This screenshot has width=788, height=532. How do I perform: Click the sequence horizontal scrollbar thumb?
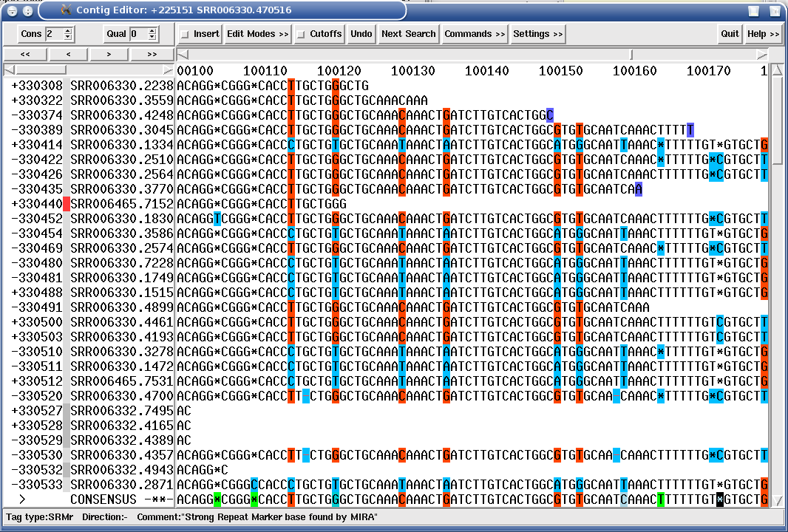click(x=632, y=54)
